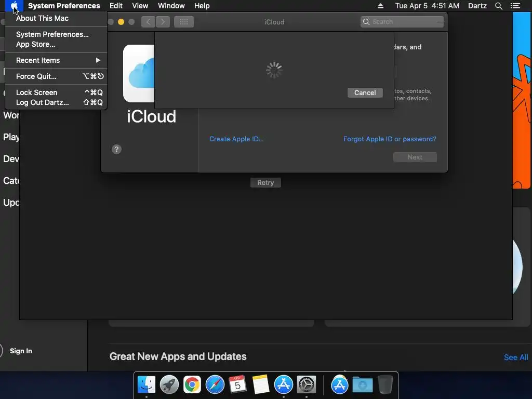Viewport: 532px width, 399px height.
Task: Click the iCloud cloud logo
Action: tap(139, 73)
